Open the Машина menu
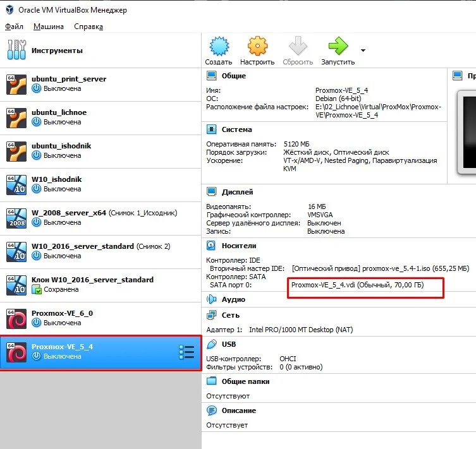The height and width of the screenshot is (449, 476). tap(49, 27)
